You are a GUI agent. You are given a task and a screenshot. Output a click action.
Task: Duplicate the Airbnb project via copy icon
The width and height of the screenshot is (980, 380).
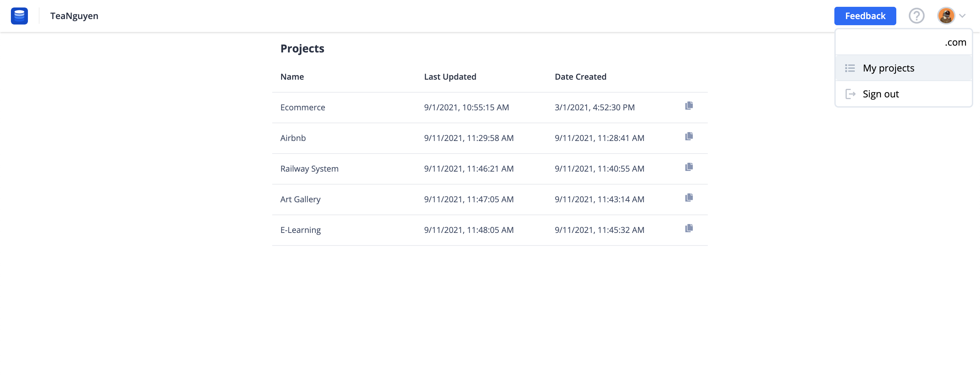(689, 136)
